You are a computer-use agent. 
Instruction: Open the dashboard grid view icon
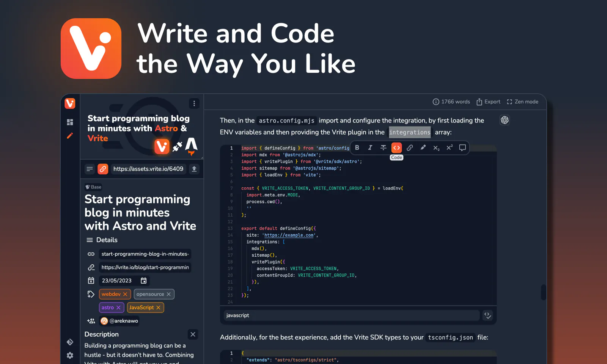click(70, 122)
